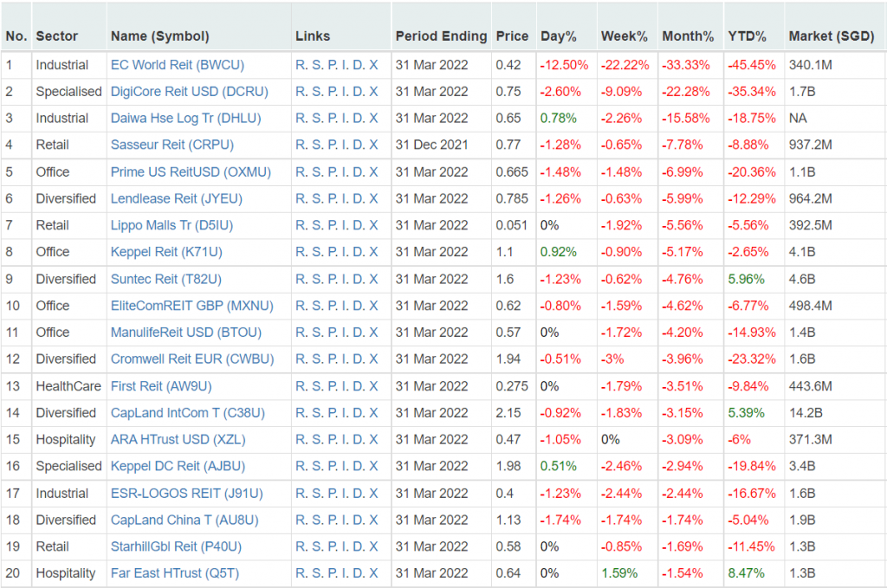Open the Suntec Reit (T82U) link
Screen dimensions: 887x588
tap(165, 279)
